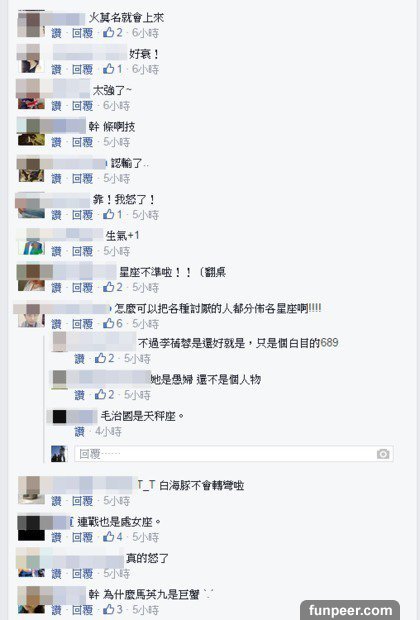This screenshot has height=620, width=420.
Task: Click the camera icon in the reply box
Action: click(x=382, y=454)
